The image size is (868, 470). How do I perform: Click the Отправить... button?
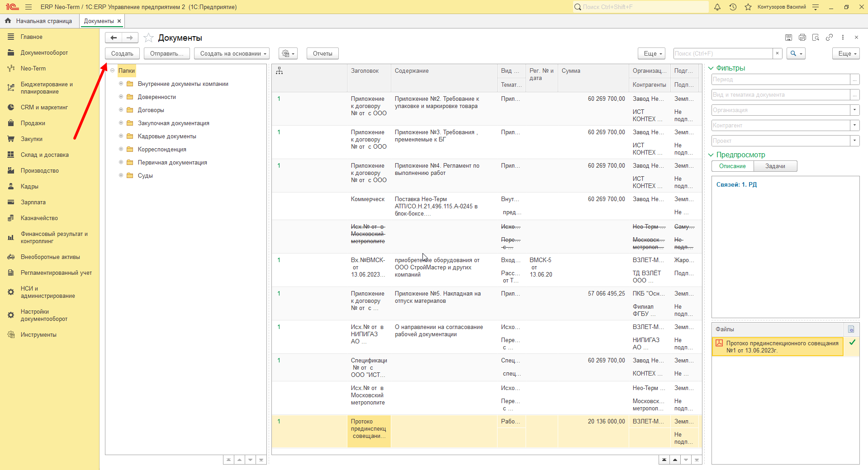pos(167,54)
